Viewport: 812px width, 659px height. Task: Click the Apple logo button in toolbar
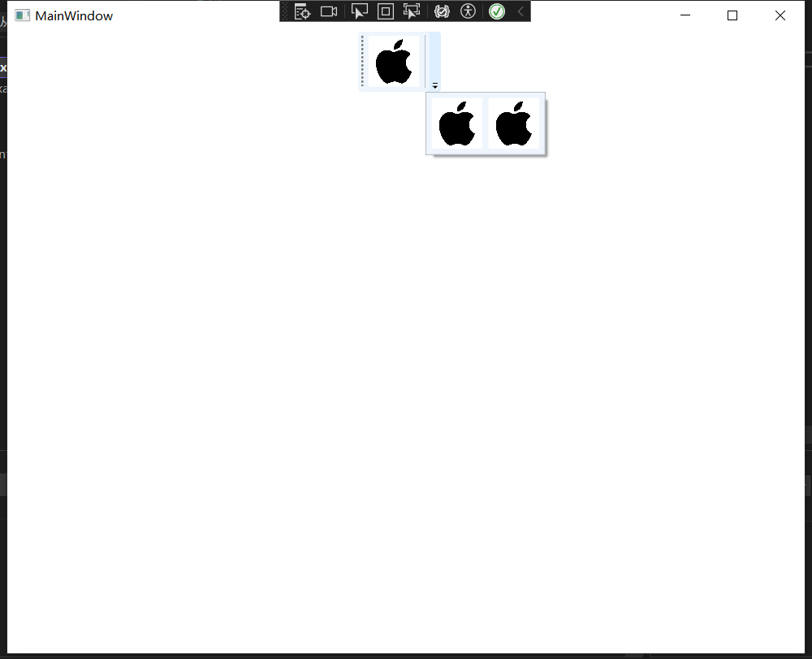click(394, 62)
